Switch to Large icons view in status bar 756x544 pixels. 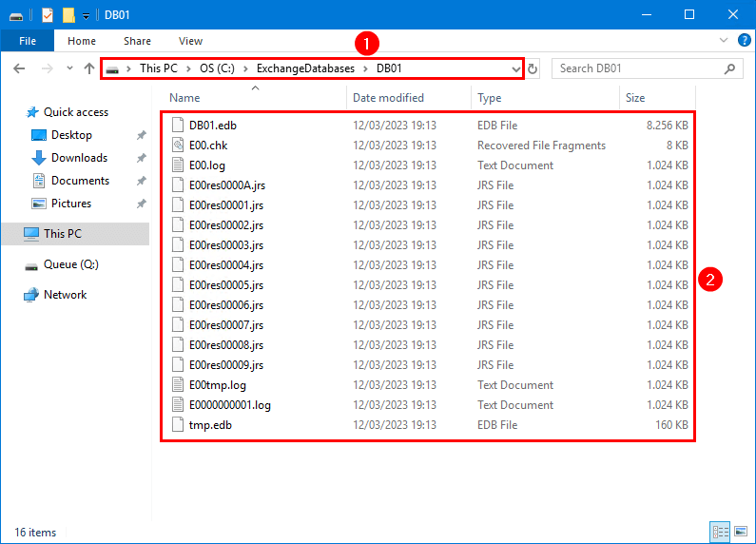tap(741, 532)
